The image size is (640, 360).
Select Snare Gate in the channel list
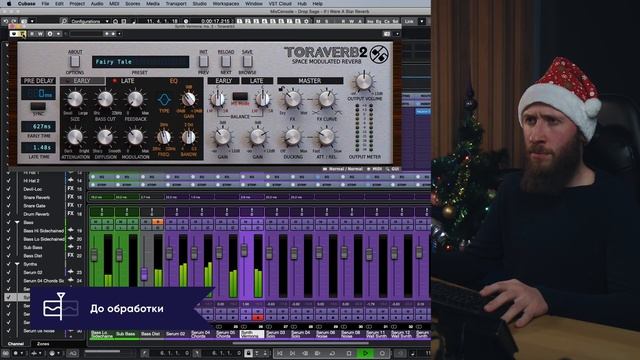34,206
